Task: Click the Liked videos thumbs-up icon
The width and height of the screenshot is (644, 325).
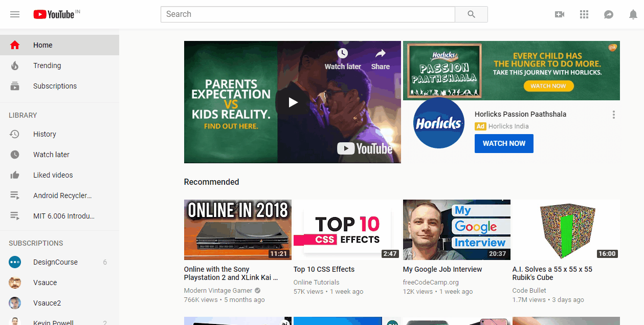Action: click(x=15, y=175)
